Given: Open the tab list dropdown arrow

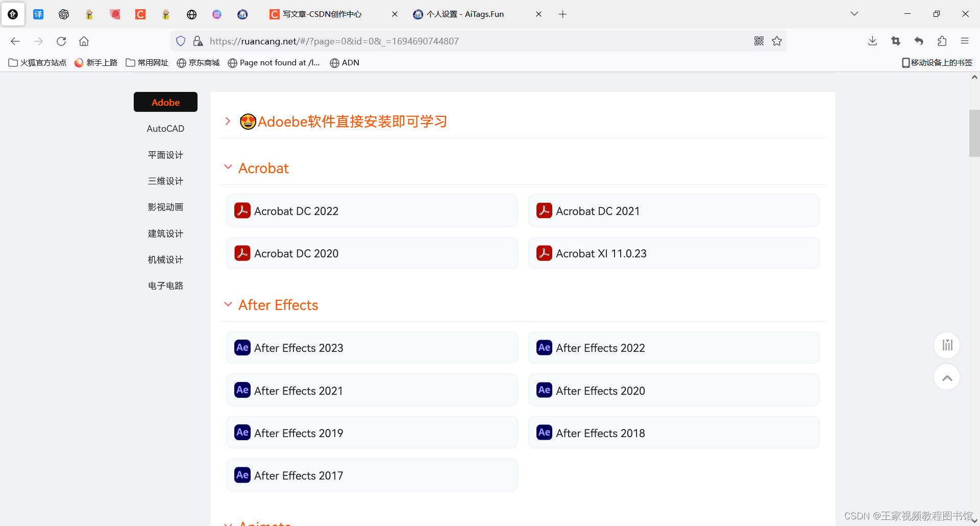Looking at the screenshot, I should pyautogui.click(x=854, y=14).
